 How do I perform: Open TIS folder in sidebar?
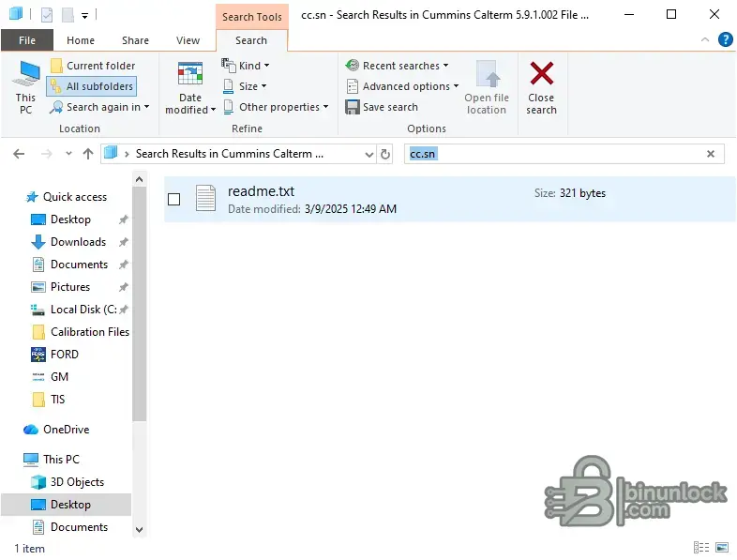coord(57,400)
